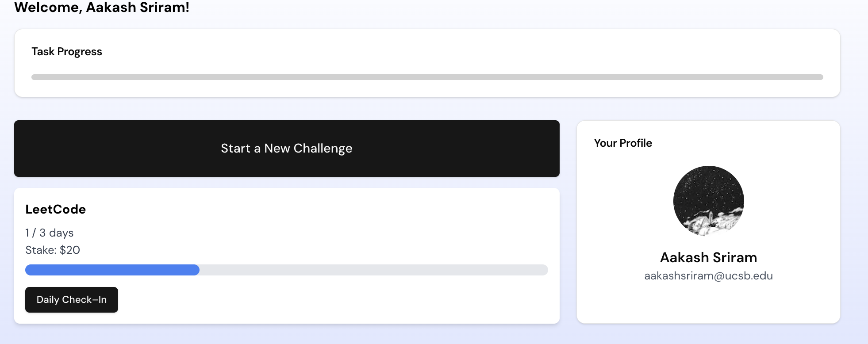Viewport: 868px width, 344px height.
Task: Click the circular profile avatar picture
Action: pyautogui.click(x=708, y=201)
